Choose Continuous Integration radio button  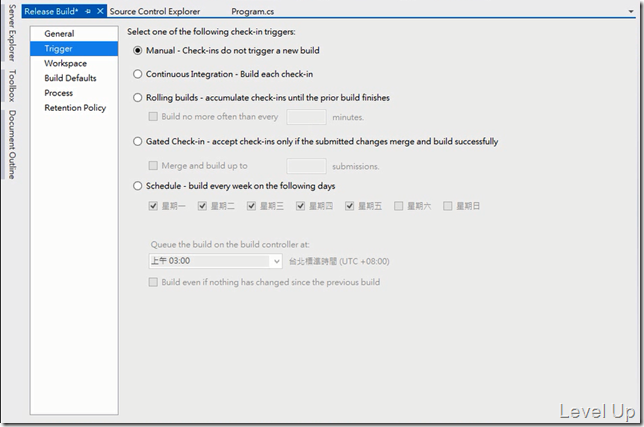(138, 74)
